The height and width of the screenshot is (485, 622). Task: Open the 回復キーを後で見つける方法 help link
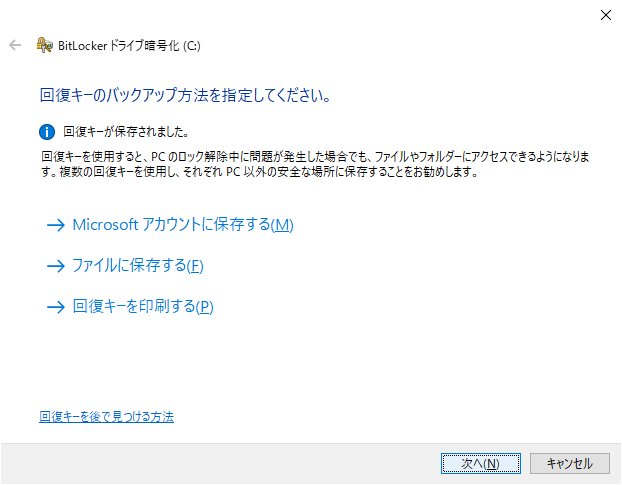107,416
